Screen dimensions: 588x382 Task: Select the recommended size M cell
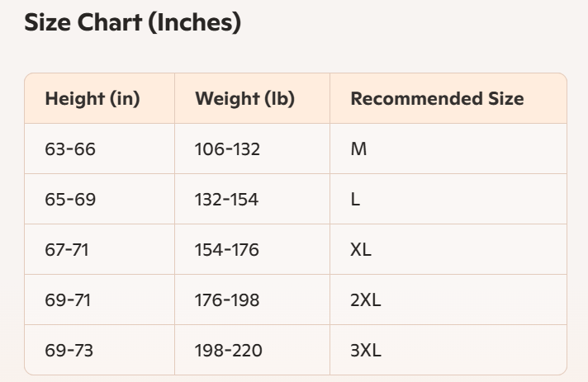[358, 149]
